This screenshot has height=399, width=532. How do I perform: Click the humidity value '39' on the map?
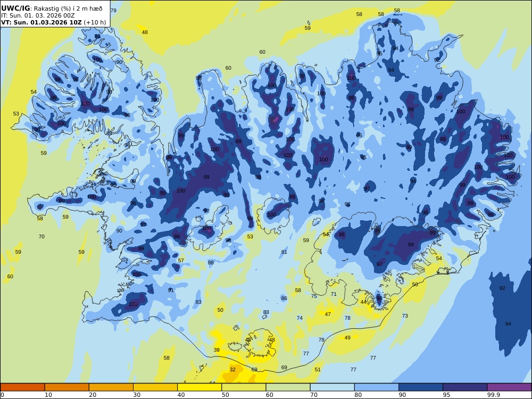click(x=217, y=350)
